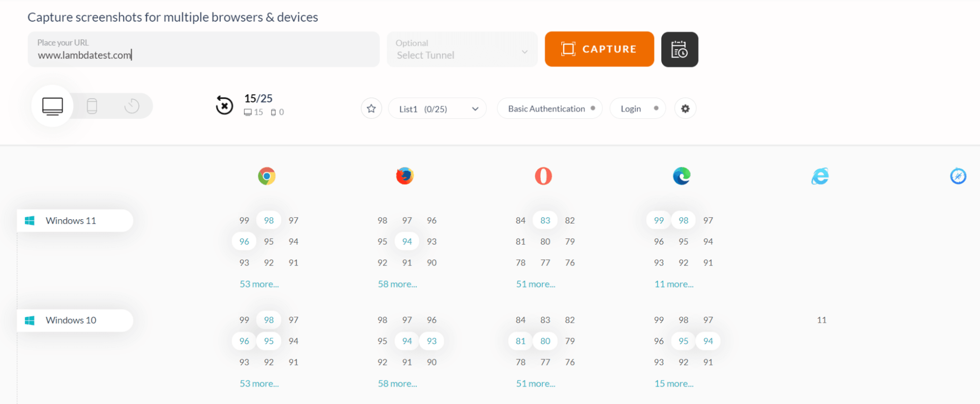Select Opera 80 under Windows 11
Screen dimensions: 980x404
pyautogui.click(x=545, y=241)
